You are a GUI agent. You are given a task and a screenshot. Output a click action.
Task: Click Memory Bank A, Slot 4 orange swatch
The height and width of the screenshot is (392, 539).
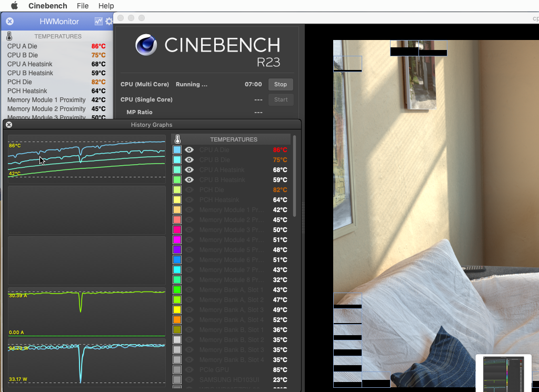[x=177, y=319]
